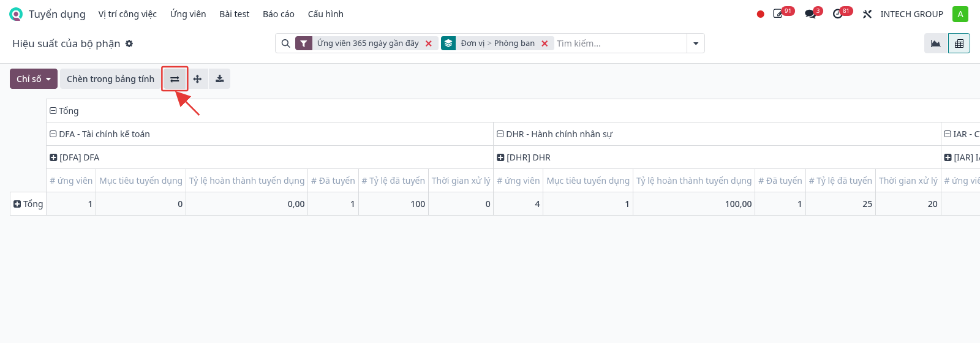Open the Bài test menu

tap(235, 14)
